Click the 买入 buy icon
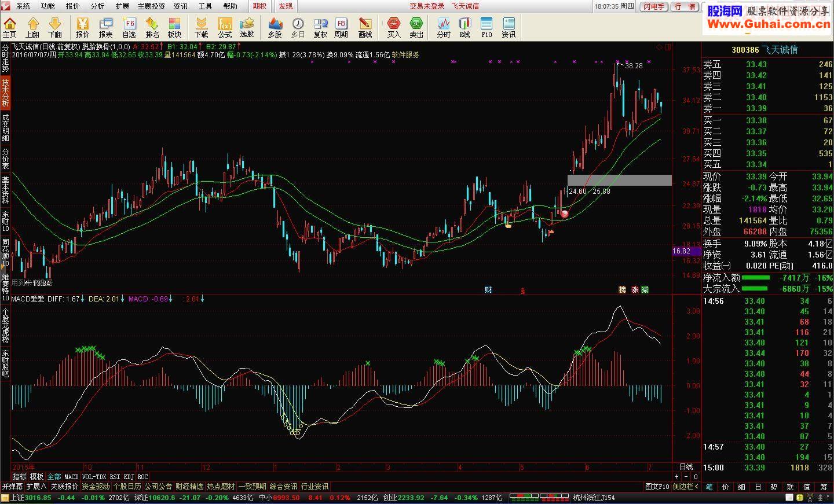This screenshot has height=504, width=834. [394, 27]
